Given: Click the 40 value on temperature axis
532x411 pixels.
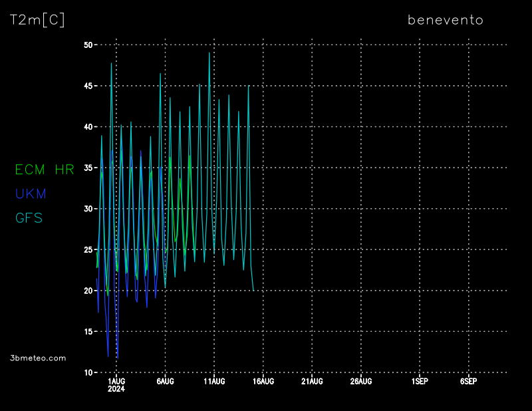Looking at the screenshot, I should [88, 126].
